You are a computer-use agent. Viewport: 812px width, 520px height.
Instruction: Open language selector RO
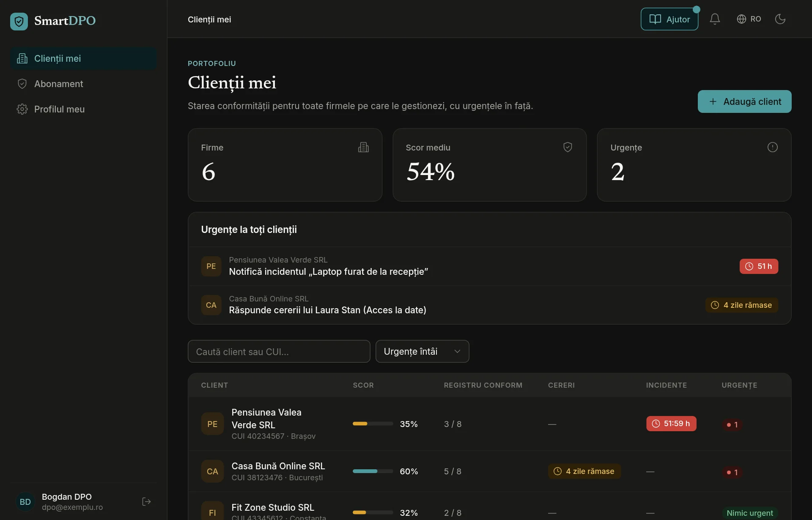point(749,19)
